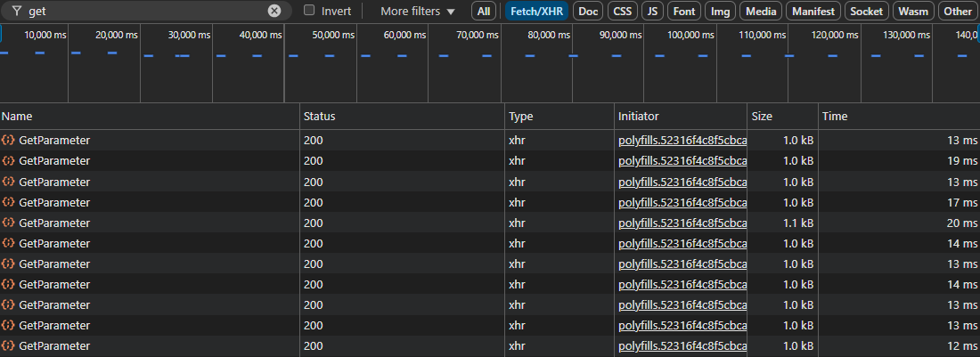Select the All request type filter
980x357 pixels.
[484, 12]
